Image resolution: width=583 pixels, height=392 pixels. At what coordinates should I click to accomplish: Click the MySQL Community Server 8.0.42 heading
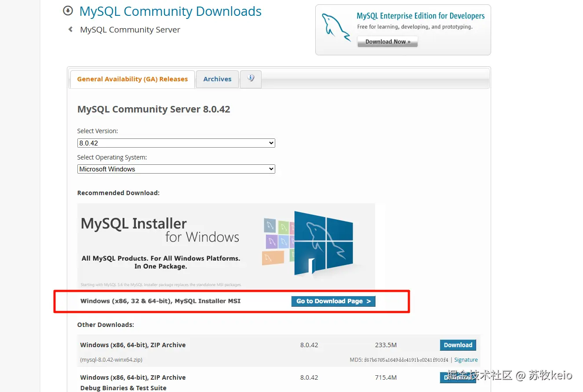tap(154, 109)
